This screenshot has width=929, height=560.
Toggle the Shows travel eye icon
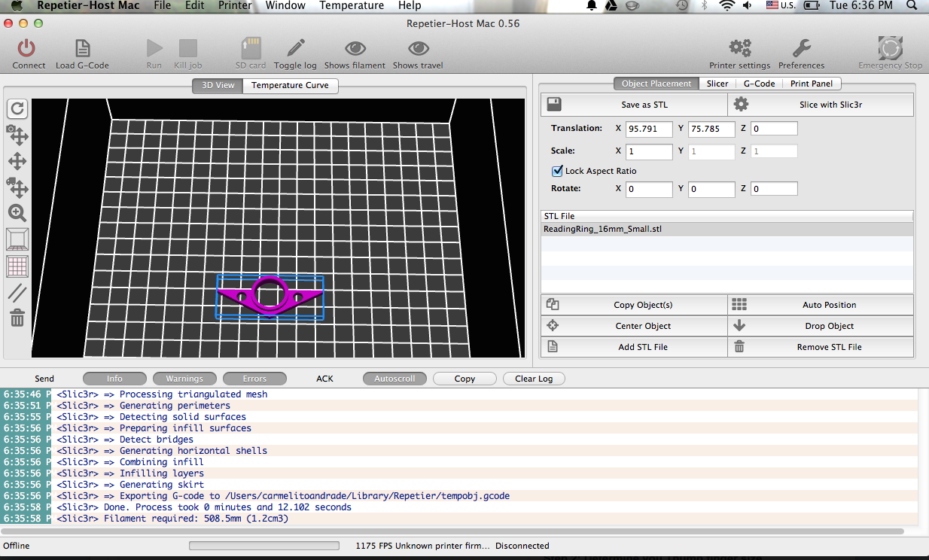tap(419, 49)
